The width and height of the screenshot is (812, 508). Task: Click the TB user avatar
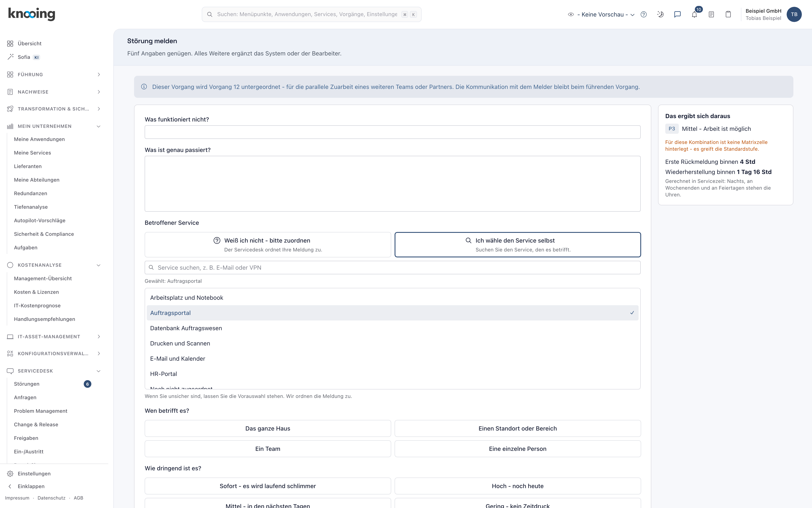click(x=794, y=14)
